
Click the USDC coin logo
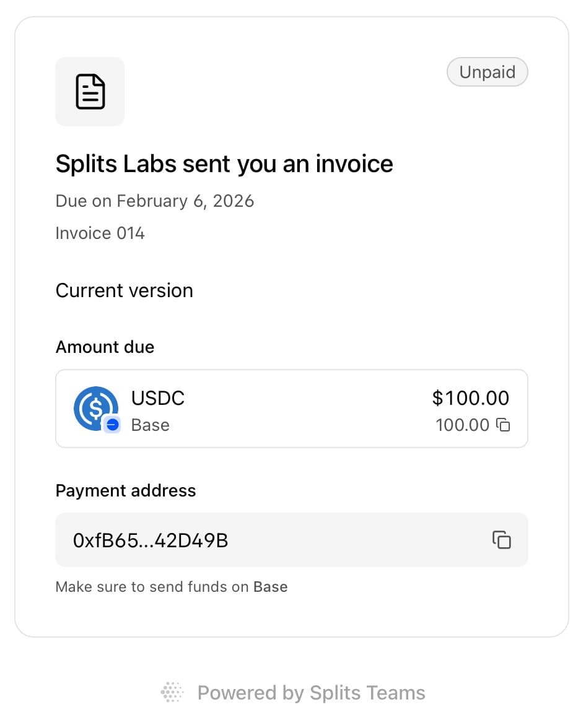coord(95,407)
